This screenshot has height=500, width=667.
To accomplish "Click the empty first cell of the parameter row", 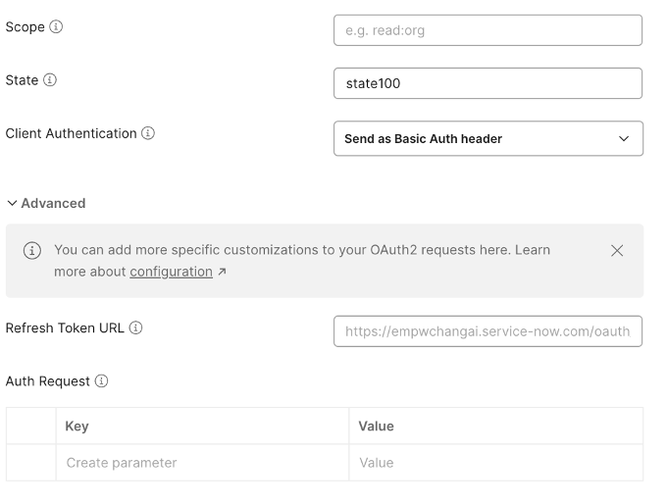I will [31, 463].
